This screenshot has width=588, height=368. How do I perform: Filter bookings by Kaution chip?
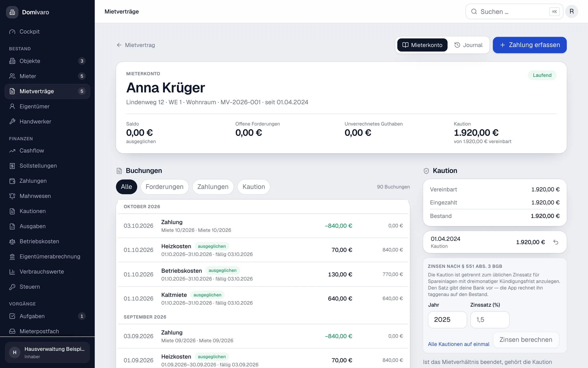point(254,187)
